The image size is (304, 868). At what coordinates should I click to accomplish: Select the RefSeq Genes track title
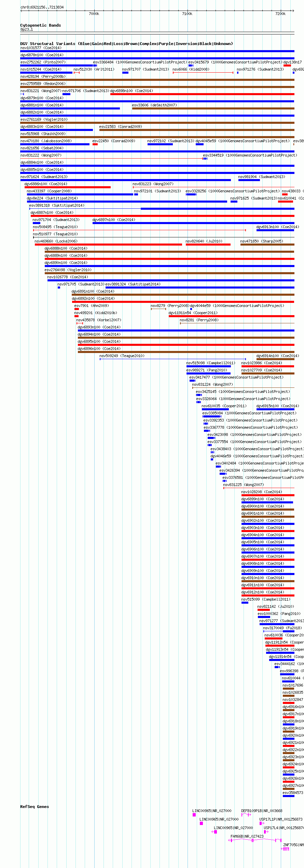coord(34,807)
